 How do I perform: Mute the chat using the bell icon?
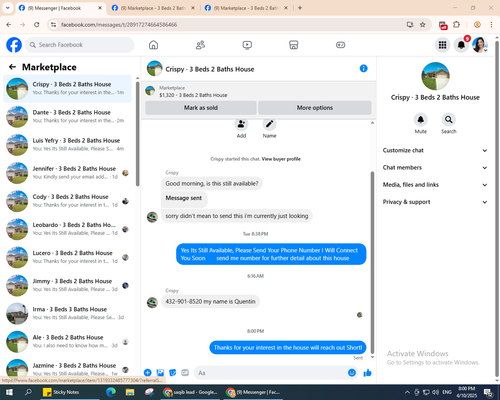coord(421,119)
